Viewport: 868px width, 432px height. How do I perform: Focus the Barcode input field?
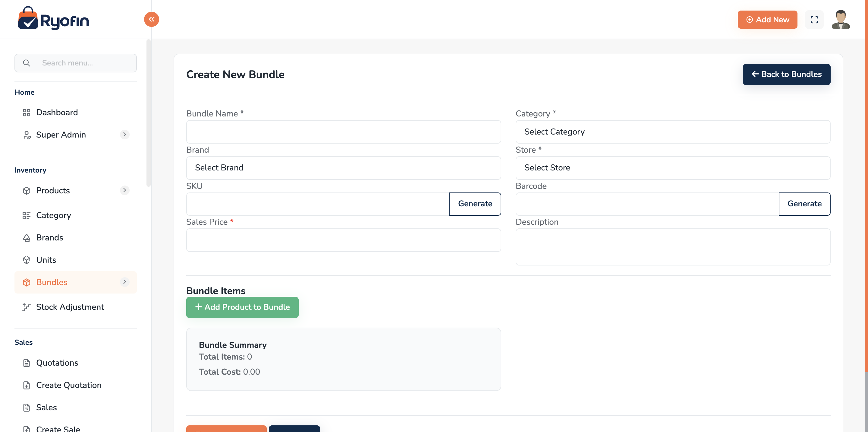(647, 204)
